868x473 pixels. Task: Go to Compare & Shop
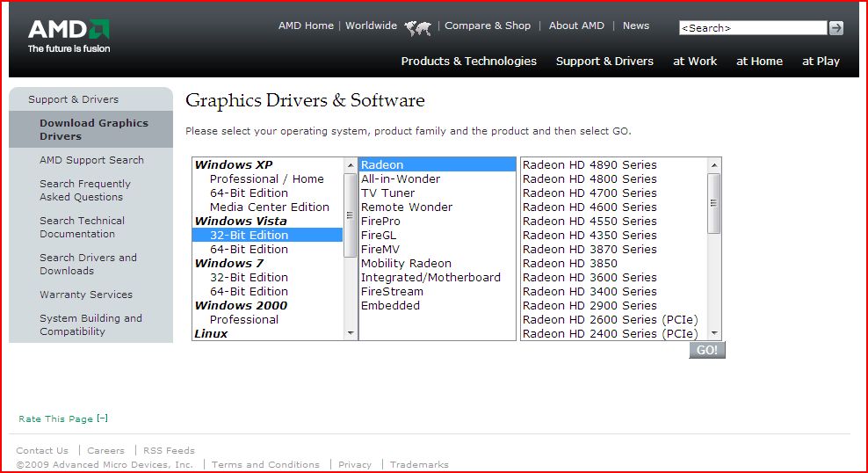coord(487,25)
